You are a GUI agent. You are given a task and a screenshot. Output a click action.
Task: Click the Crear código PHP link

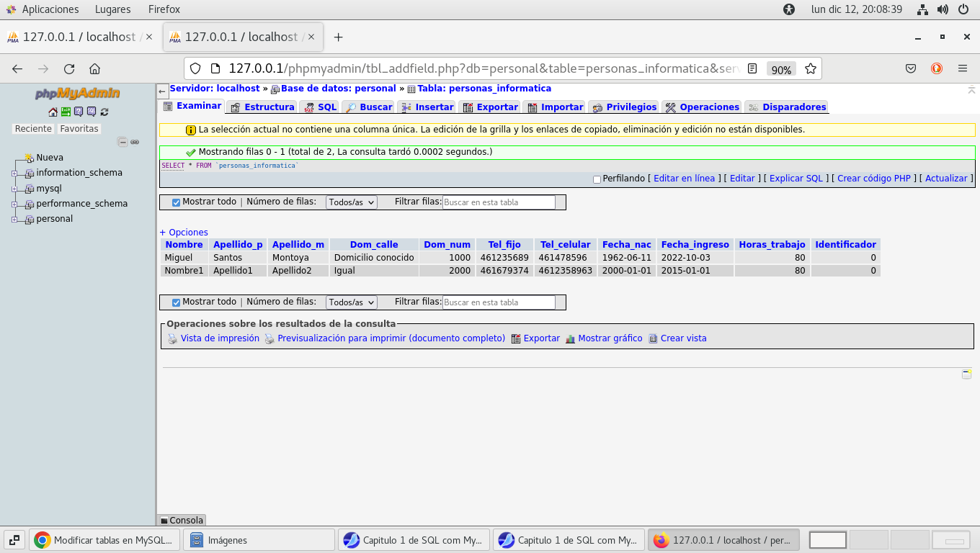tap(873, 179)
